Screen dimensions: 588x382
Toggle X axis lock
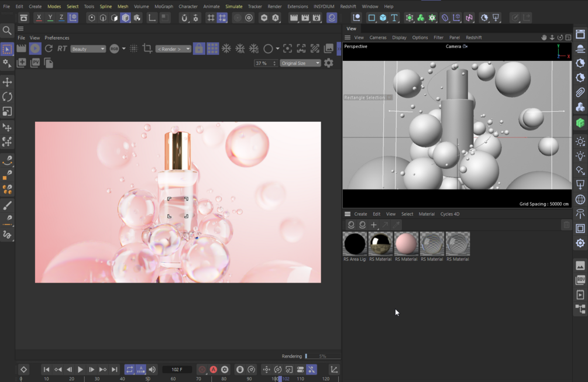(x=39, y=18)
